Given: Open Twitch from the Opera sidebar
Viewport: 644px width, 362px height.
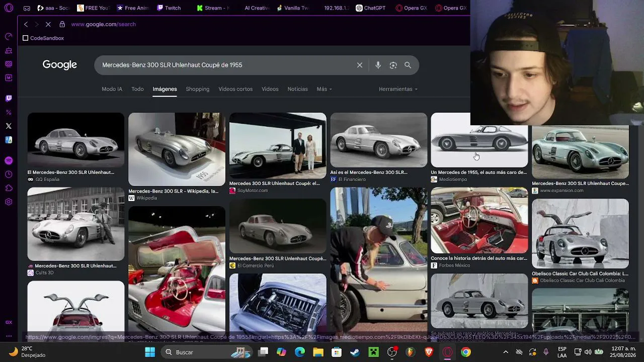Looking at the screenshot, I should 9,99.
